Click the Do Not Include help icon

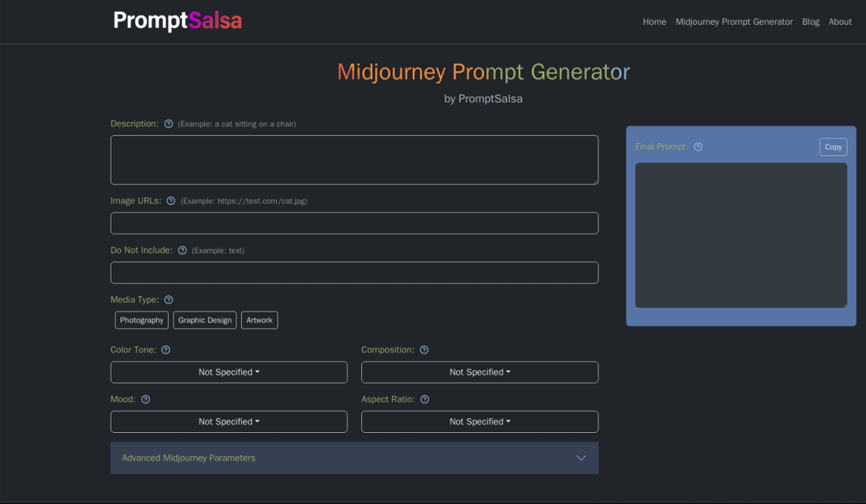pos(182,250)
